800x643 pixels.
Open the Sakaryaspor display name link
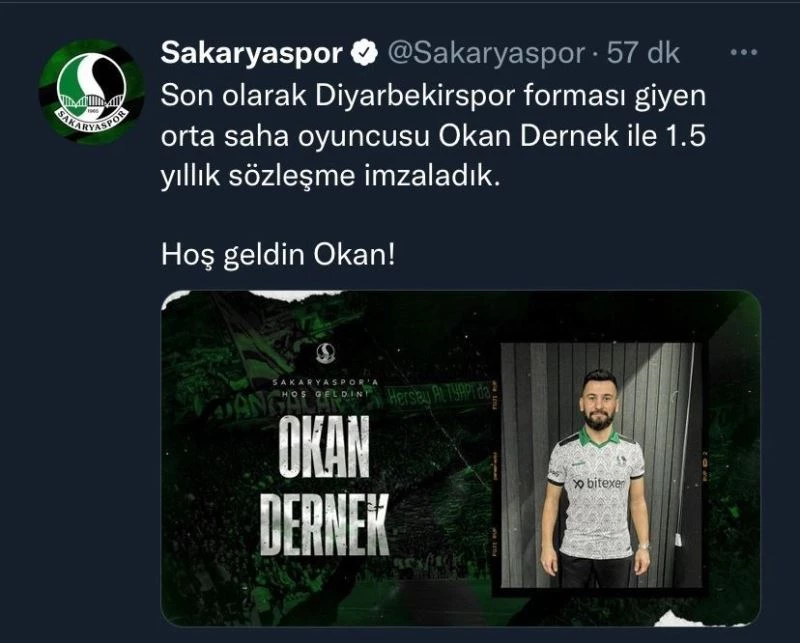coord(252,53)
